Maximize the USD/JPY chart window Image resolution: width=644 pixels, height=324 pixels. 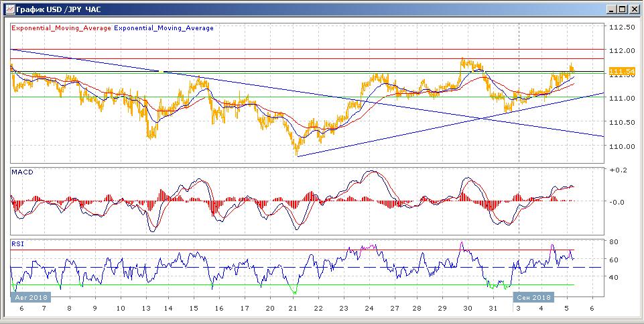[623, 9]
